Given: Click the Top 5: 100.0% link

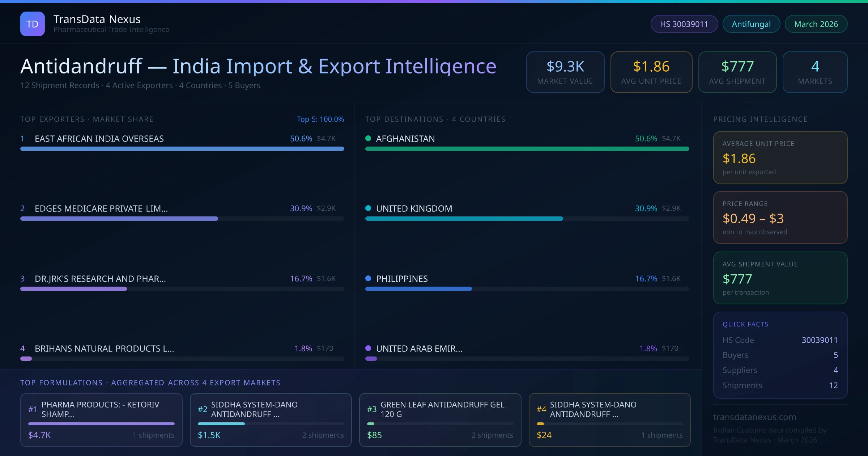Looking at the screenshot, I should click(x=320, y=119).
